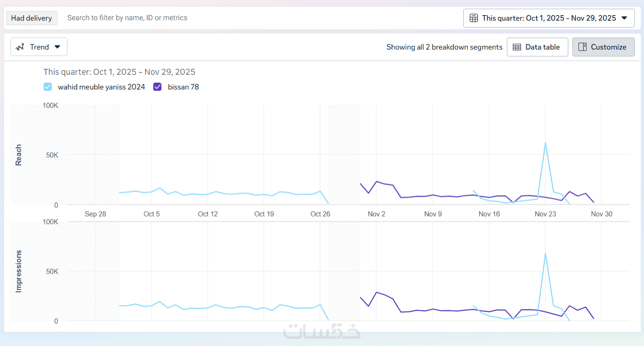Remove the Had delivery filter chip
The height and width of the screenshot is (346, 644).
coord(32,18)
